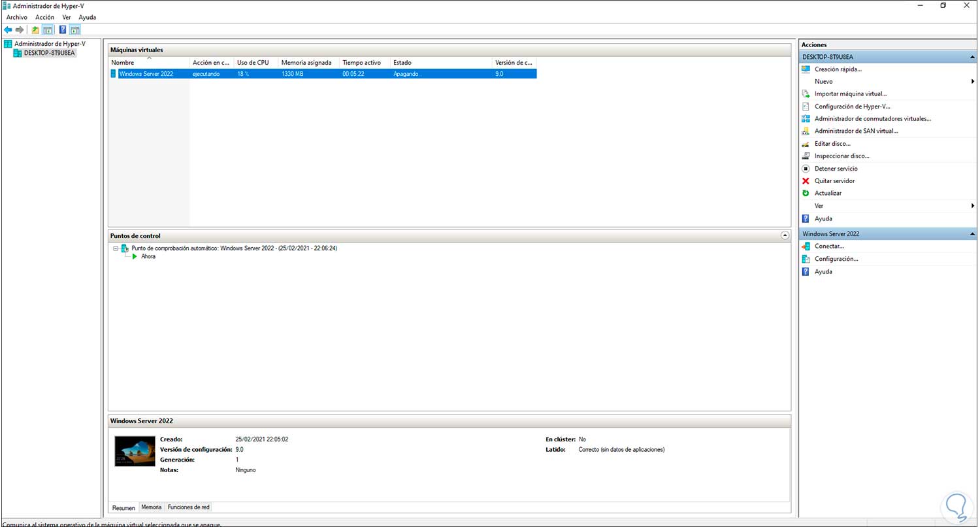Expand the Ver submenu arrow in Actions
This screenshot has height=527, width=980.
click(x=973, y=206)
